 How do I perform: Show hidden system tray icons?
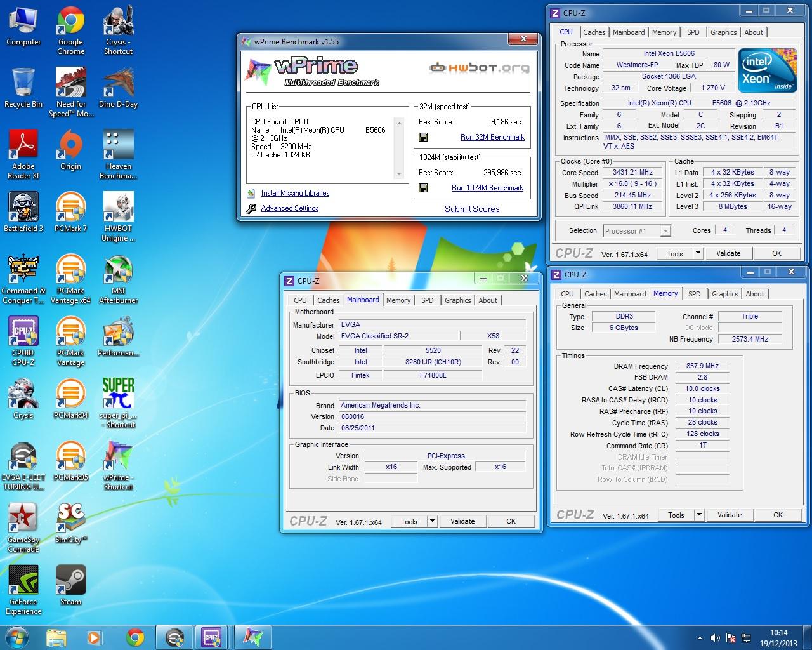[x=700, y=638]
